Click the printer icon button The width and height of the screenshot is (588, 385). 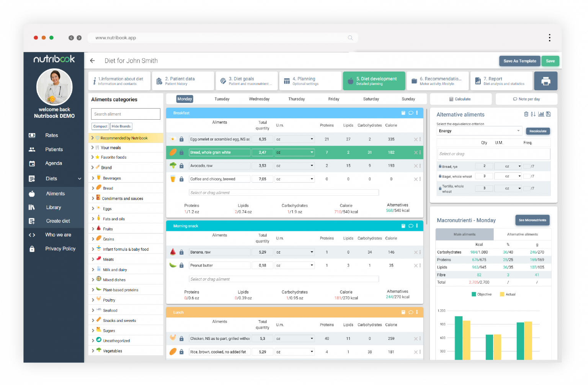click(546, 81)
